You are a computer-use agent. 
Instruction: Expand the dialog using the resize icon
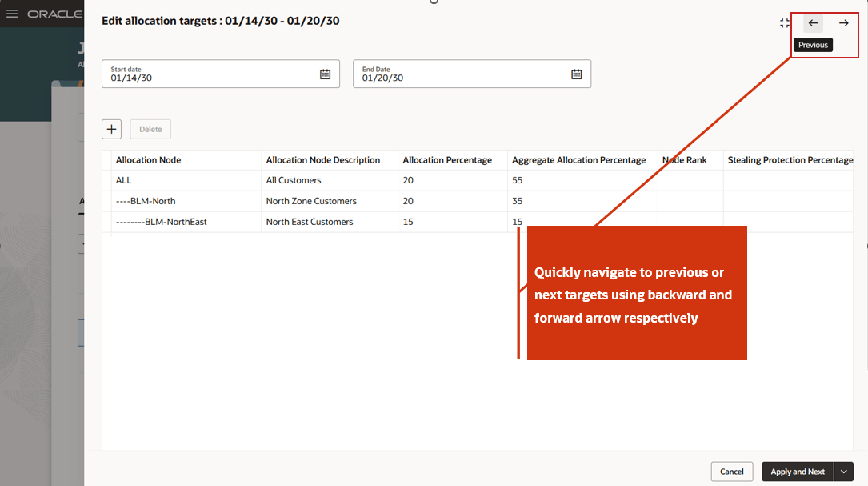(x=784, y=22)
